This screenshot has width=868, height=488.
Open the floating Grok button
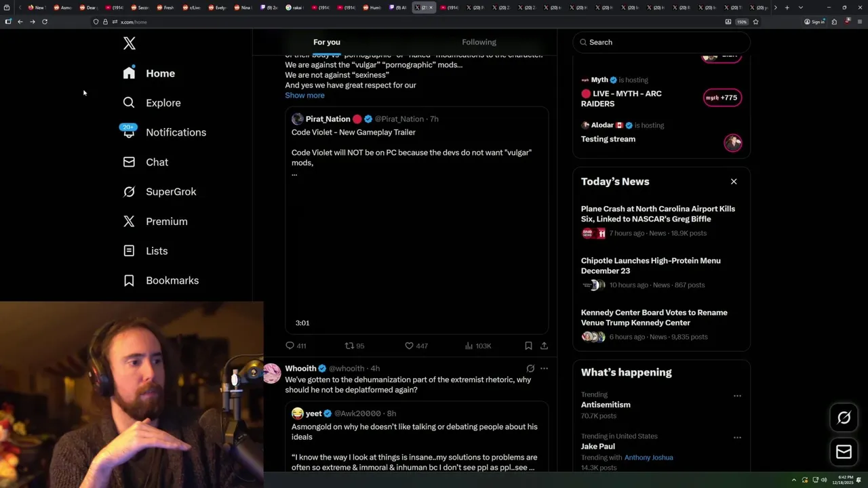coord(844,418)
